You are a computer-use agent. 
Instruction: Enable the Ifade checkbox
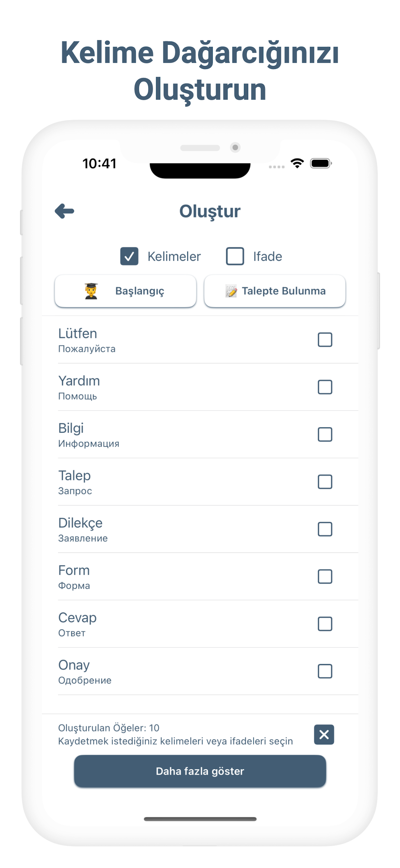click(235, 256)
